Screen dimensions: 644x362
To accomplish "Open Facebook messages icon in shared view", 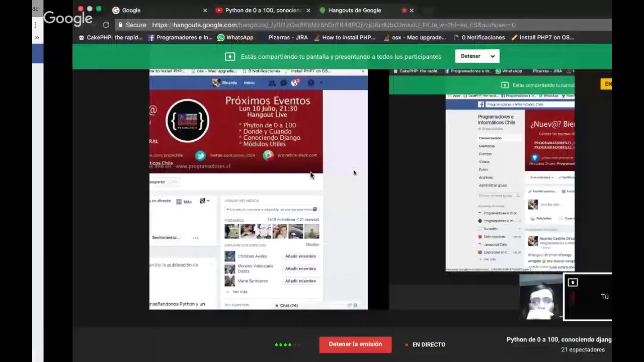I will [x=283, y=83].
